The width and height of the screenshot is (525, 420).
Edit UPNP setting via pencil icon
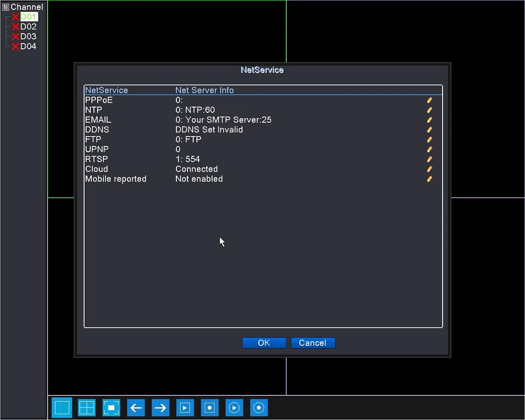(x=429, y=150)
